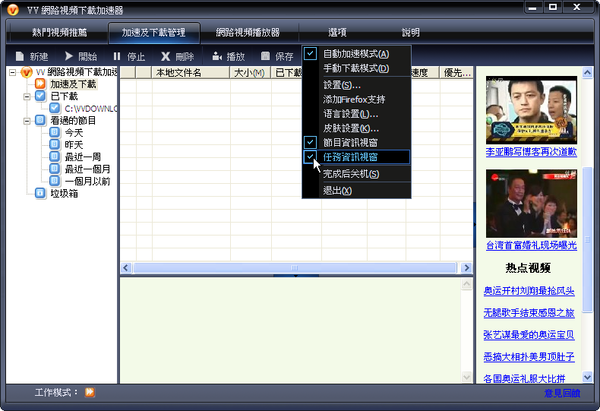Start download with 開始 play icon
The height and width of the screenshot is (411, 600).
click(x=68, y=56)
